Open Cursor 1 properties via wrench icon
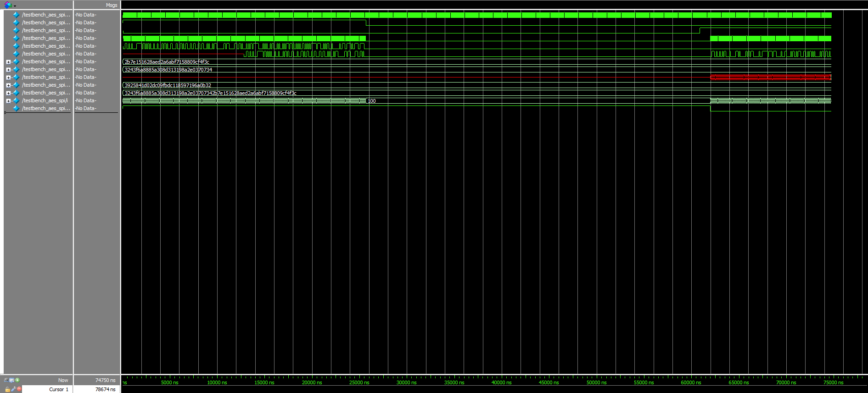 pos(13,389)
